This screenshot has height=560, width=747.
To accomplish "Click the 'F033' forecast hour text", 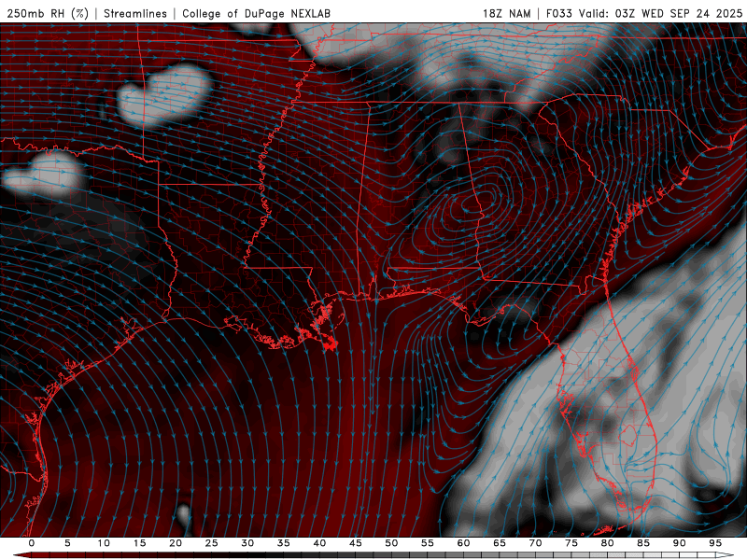I will [x=559, y=13].
